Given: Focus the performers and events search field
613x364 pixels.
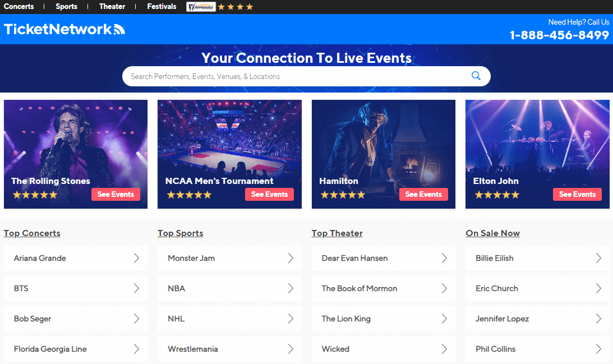Looking at the screenshot, I should pyautogui.click(x=297, y=76).
